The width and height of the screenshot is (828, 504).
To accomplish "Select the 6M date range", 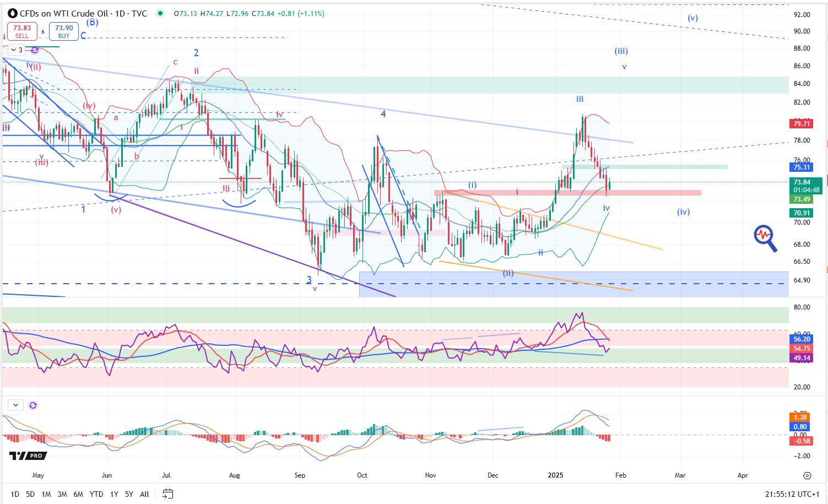I will click(78, 494).
